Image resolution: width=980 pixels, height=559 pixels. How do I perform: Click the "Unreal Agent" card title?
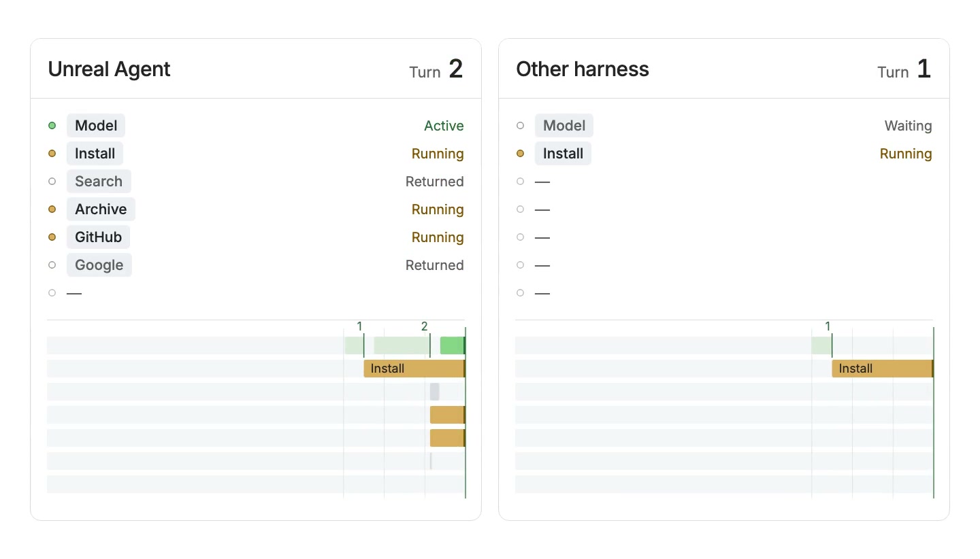[x=109, y=69]
